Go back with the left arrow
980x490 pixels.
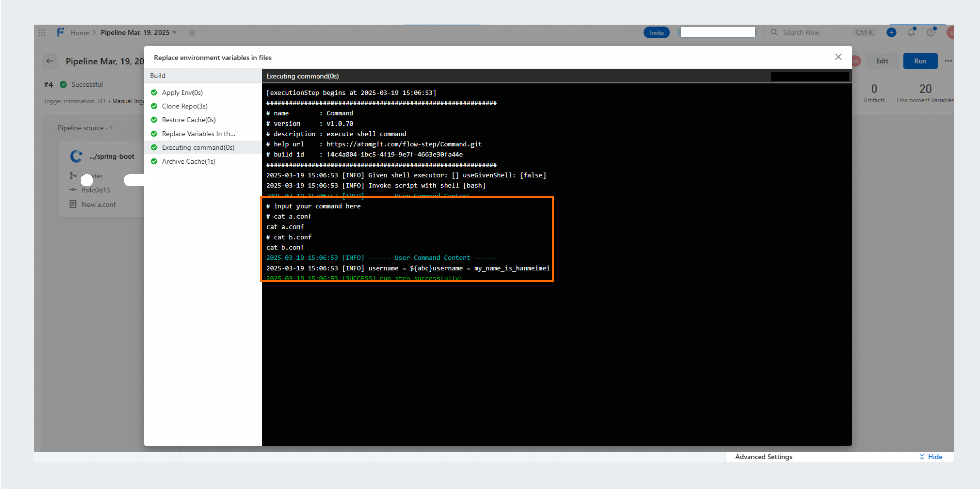tap(50, 61)
